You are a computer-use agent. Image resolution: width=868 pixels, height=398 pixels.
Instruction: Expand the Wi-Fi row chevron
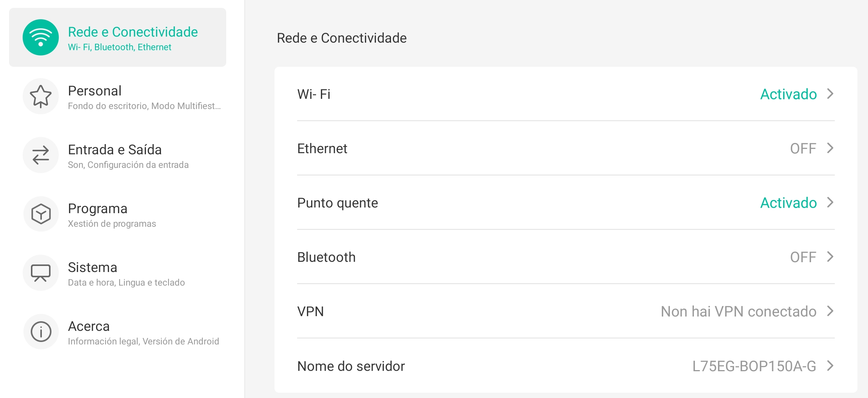(830, 94)
